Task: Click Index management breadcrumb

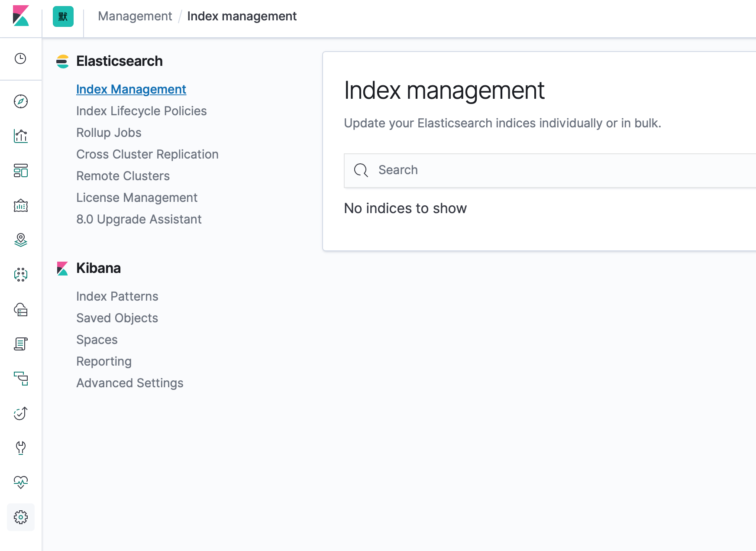Action: 242,16
